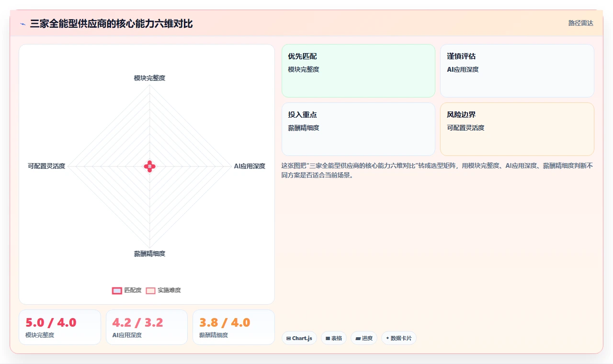Open the 谨慎评估 card
This screenshot has width=613, height=364.
[x=517, y=71]
